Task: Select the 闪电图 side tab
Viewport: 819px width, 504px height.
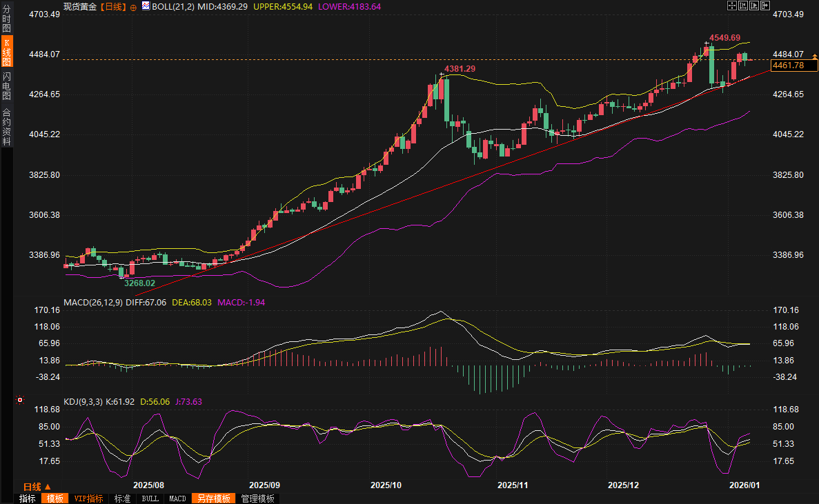Action: point(7,86)
